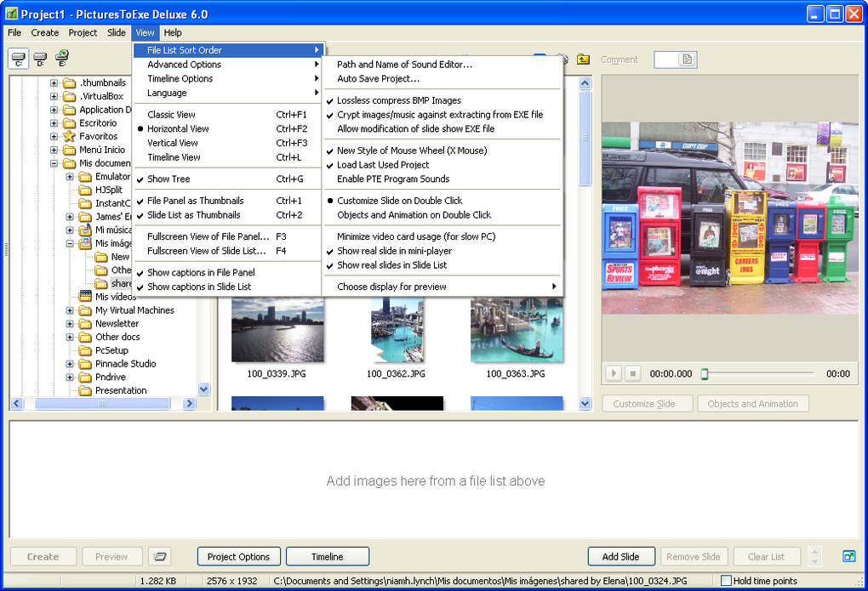Choose Auto Save Project menu entry
The height and width of the screenshot is (591, 868).
point(443,78)
